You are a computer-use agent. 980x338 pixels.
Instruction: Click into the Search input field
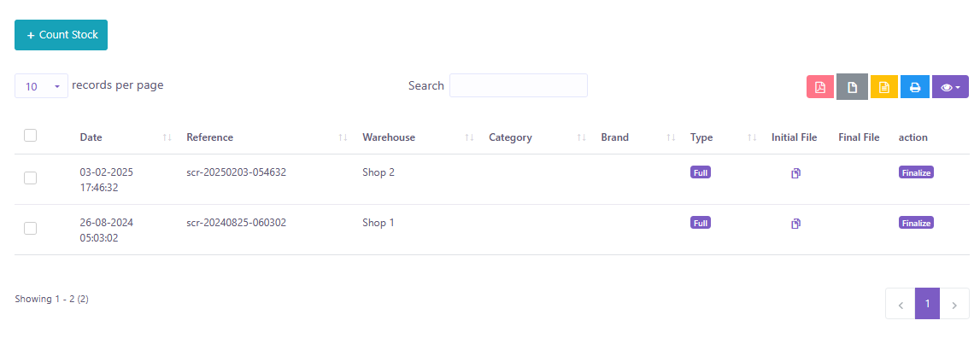point(519,85)
